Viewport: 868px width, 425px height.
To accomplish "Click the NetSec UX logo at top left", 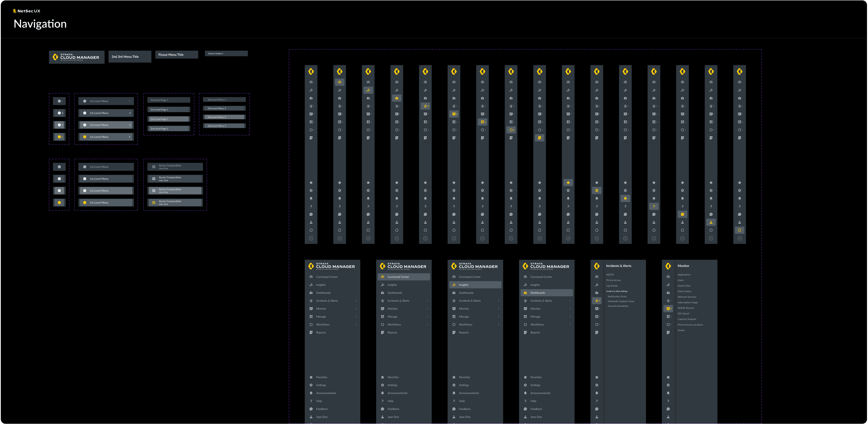I will (27, 11).
